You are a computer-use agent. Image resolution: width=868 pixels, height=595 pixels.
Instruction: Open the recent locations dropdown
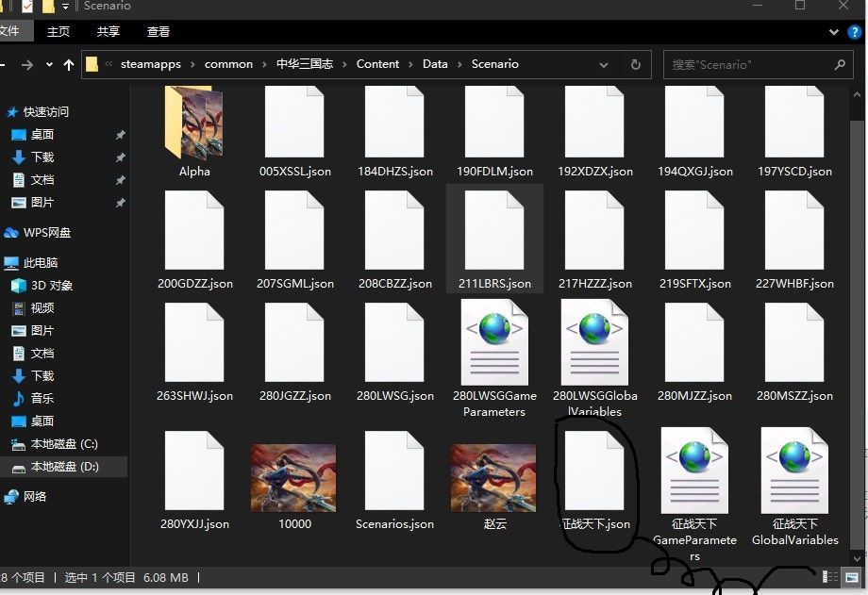click(x=49, y=65)
